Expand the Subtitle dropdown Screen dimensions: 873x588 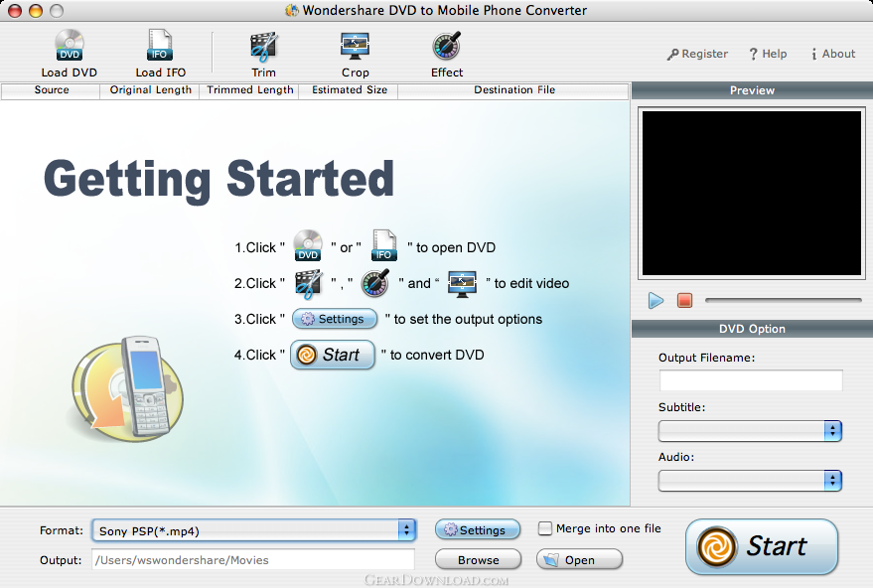[750, 431]
